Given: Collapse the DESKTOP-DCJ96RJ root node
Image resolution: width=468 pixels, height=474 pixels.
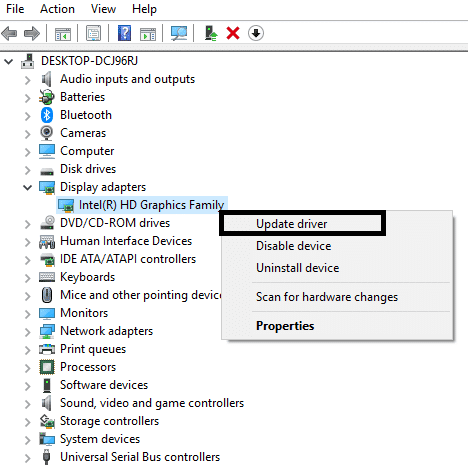Looking at the screenshot, I should point(9,61).
